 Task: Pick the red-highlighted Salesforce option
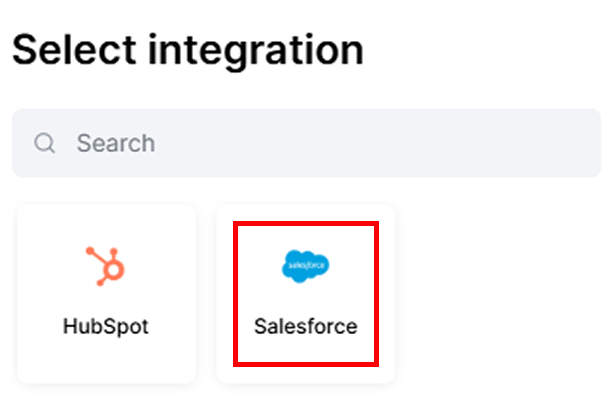[x=306, y=294]
